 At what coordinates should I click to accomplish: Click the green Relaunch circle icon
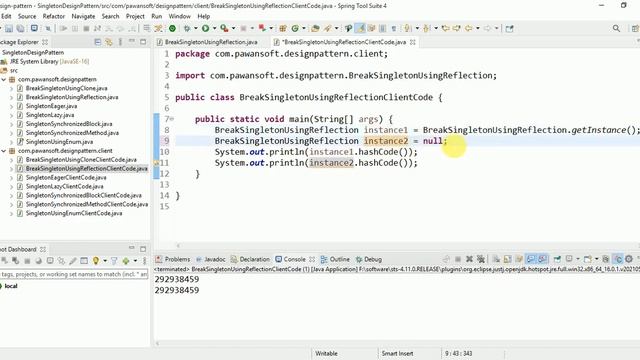click(x=172, y=28)
